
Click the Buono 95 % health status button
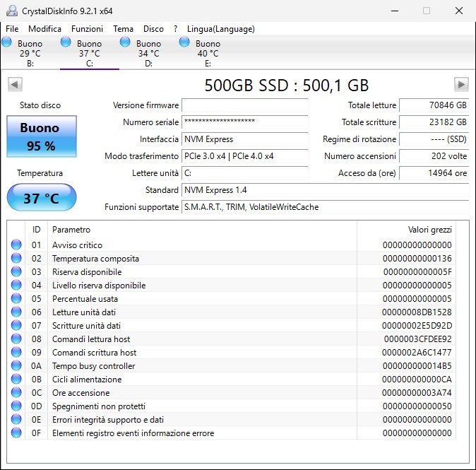[42, 136]
